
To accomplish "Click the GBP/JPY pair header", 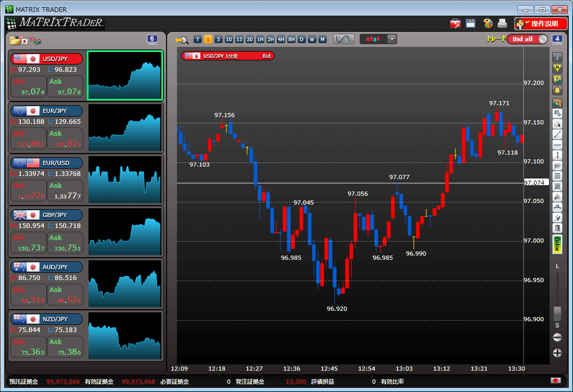I will click(46, 215).
